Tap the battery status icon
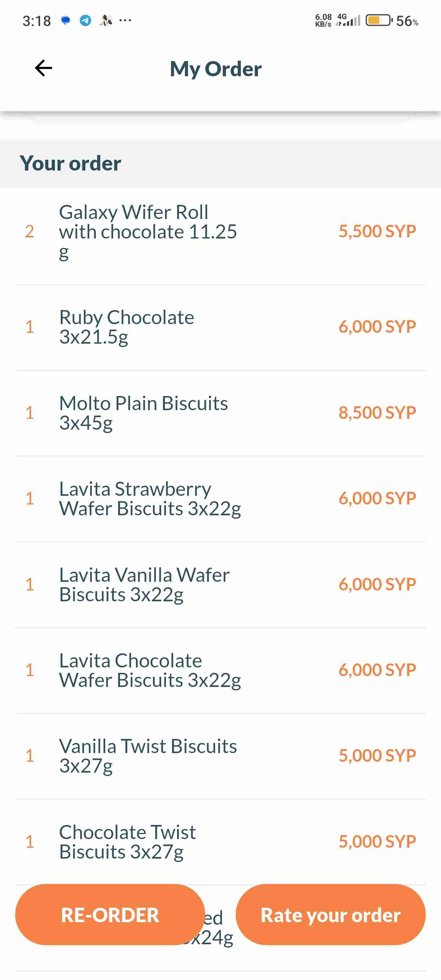This screenshot has height=980, width=441. click(x=378, y=21)
